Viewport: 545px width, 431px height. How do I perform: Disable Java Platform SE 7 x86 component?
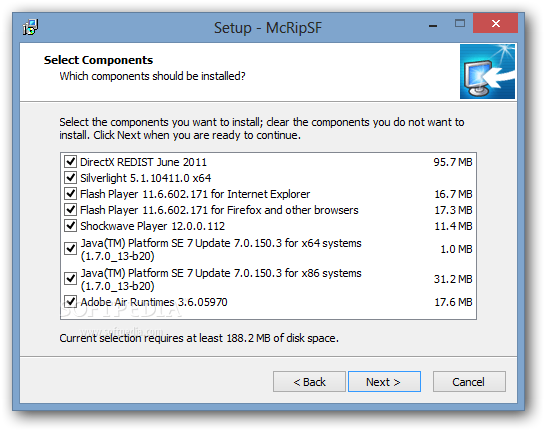[x=71, y=279]
